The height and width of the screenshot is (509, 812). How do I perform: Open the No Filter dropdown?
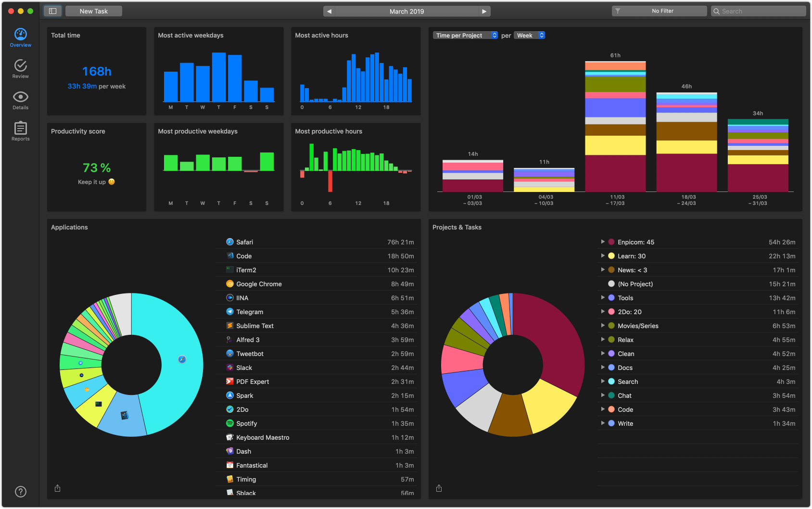(659, 11)
